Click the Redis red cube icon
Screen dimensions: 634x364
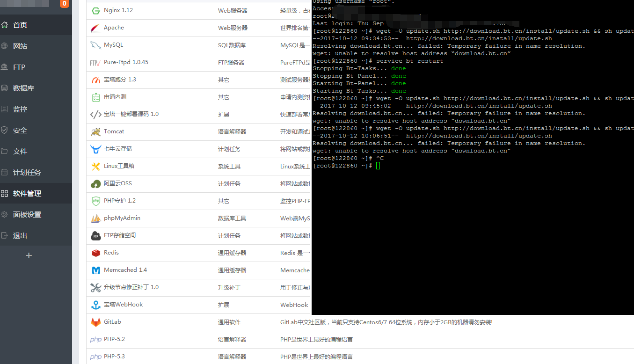(x=95, y=253)
